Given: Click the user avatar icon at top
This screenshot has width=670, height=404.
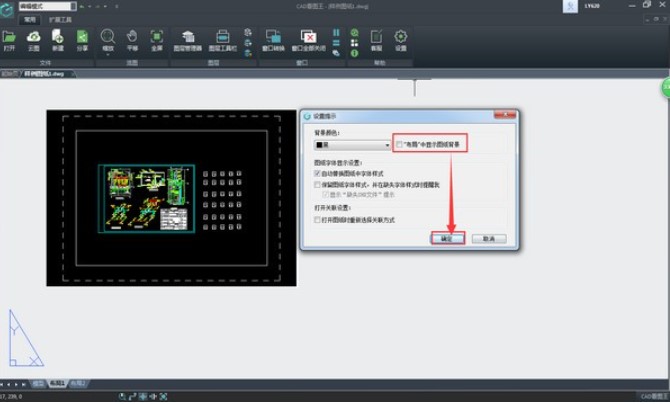Looking at the screenshot, I should point(570,6).
